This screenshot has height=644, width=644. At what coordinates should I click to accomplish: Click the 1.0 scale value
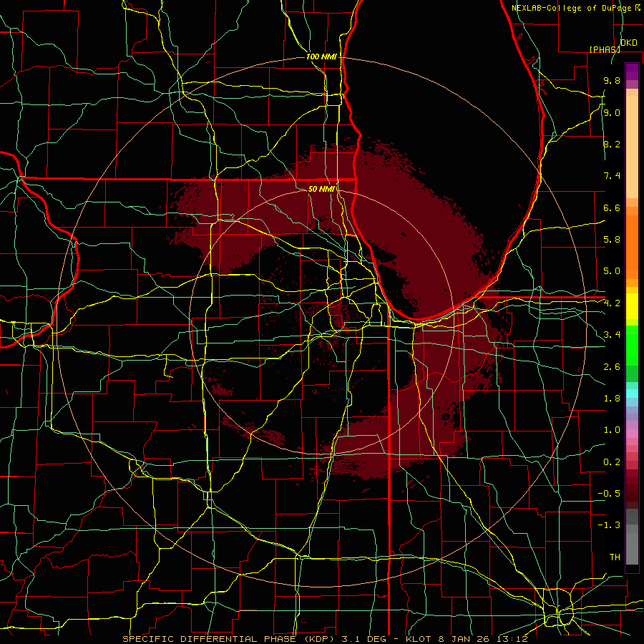(x=612, y=431)
